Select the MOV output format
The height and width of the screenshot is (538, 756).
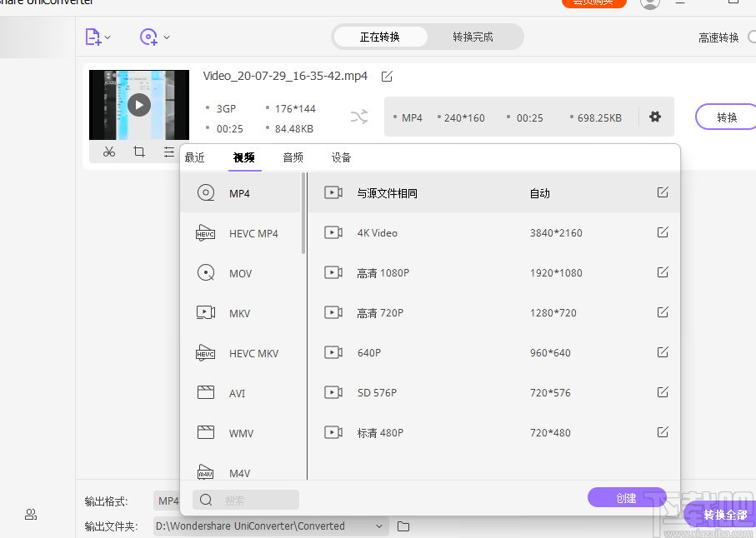coord(240,273)
